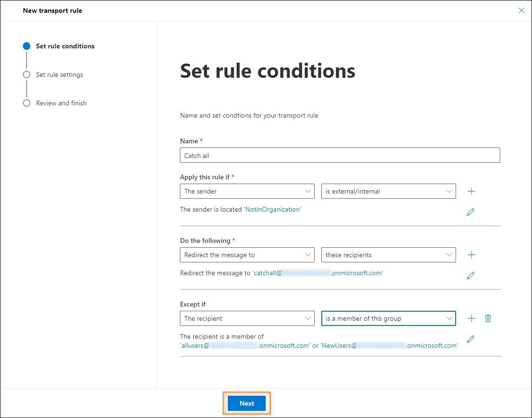The width and height of the screenshot is (532, 418).
Task: Click the 'Do the following' label
Action: point(205,241)
